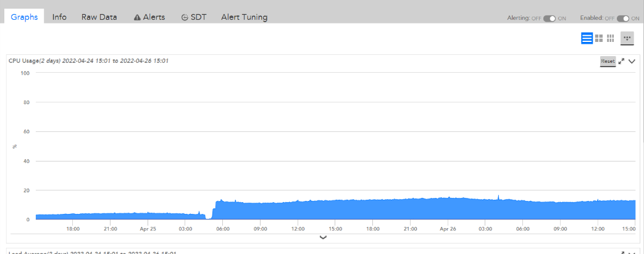Go to the Alert Tuning tab

(244, 17)
